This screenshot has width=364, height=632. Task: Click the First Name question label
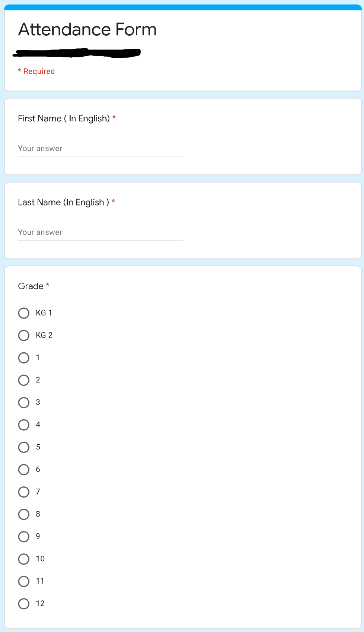[x=64, y=118]
